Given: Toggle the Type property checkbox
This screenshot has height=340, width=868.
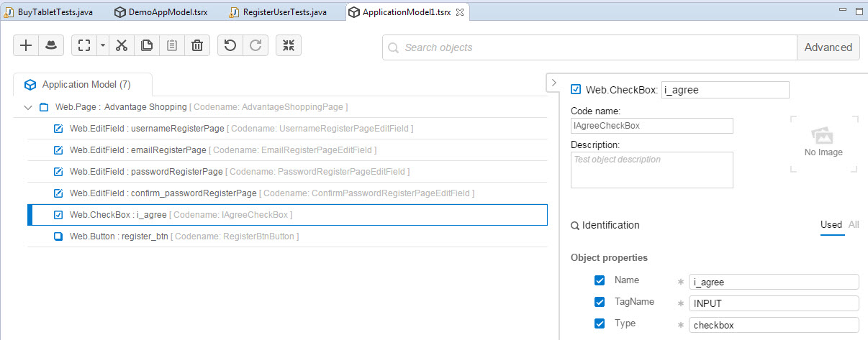Looking at the screenshot, I should [599, 323].
